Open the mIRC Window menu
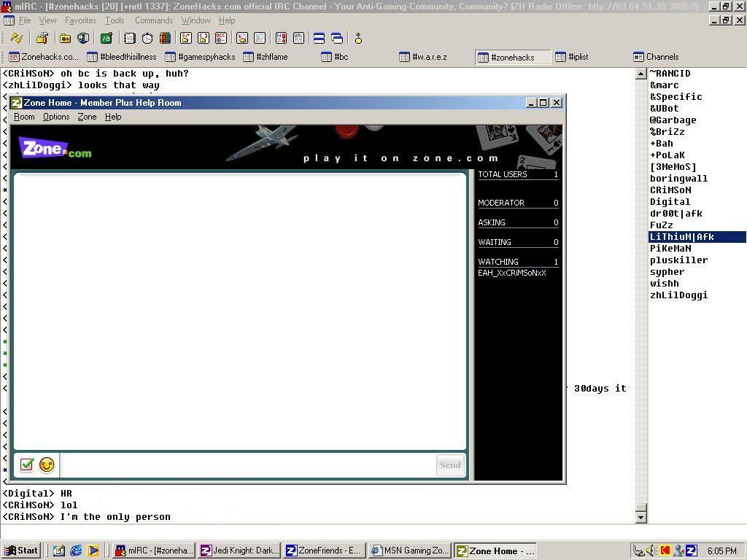The height and width of the screenshot is (560, 747). point(196,20)
